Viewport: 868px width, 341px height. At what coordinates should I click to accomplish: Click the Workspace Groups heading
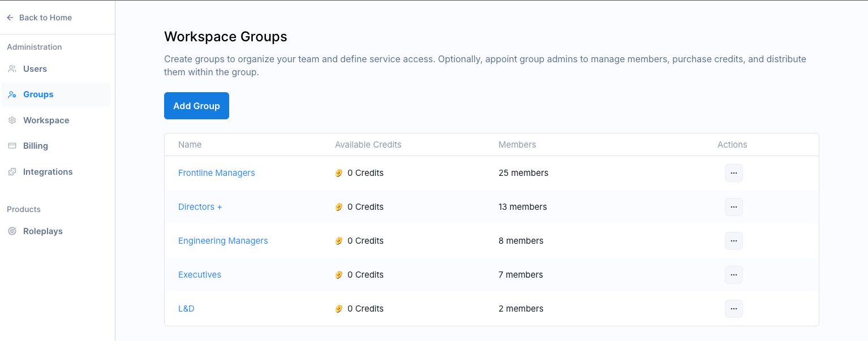[x=226, y=37]
